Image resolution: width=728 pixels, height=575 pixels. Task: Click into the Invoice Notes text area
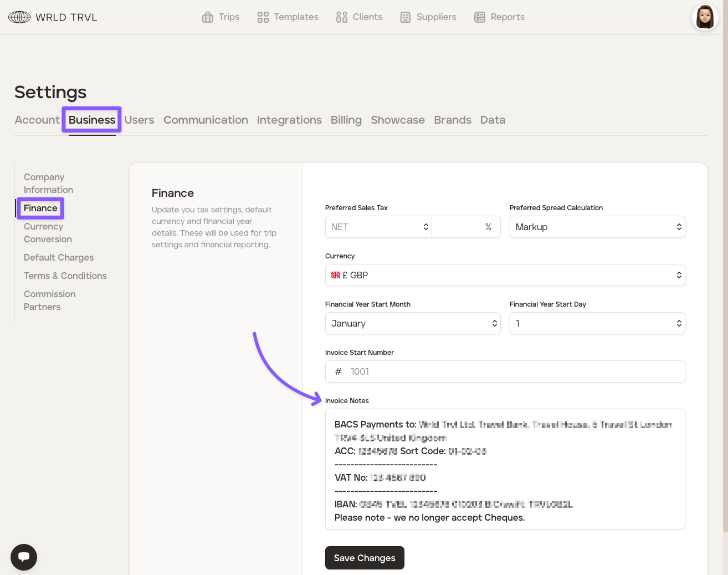pyautogui.click(x=505, y=469)
